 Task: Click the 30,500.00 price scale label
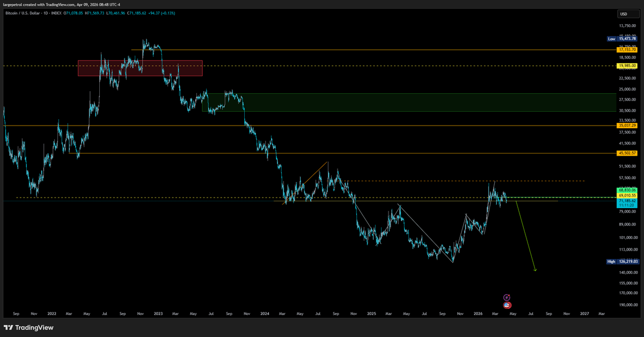[x=628, y=111]
